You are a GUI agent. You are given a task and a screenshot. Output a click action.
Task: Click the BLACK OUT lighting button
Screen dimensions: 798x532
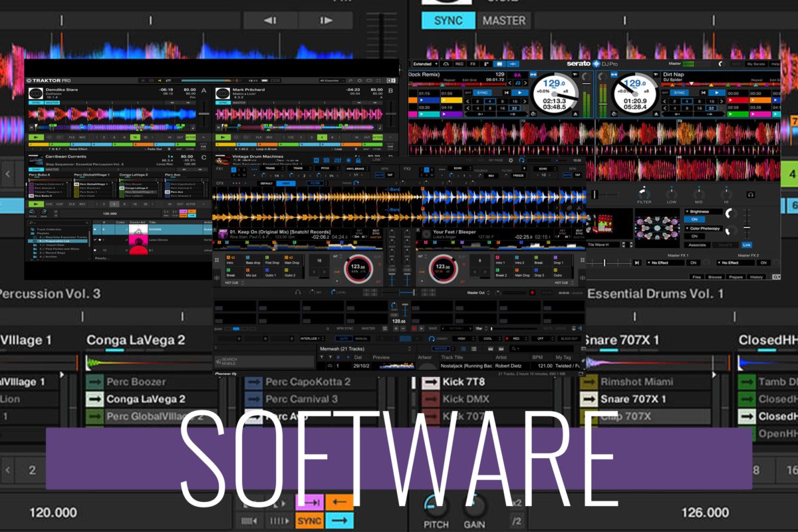coord(569,338)
